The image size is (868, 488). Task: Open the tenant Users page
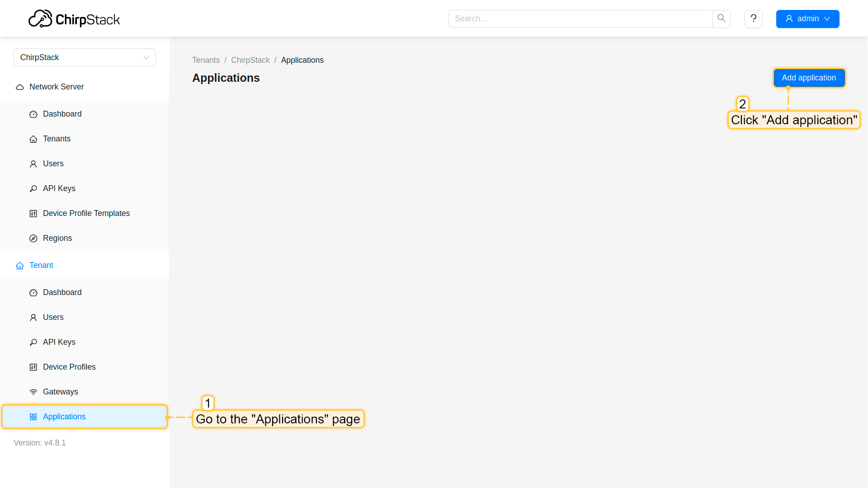53,317
